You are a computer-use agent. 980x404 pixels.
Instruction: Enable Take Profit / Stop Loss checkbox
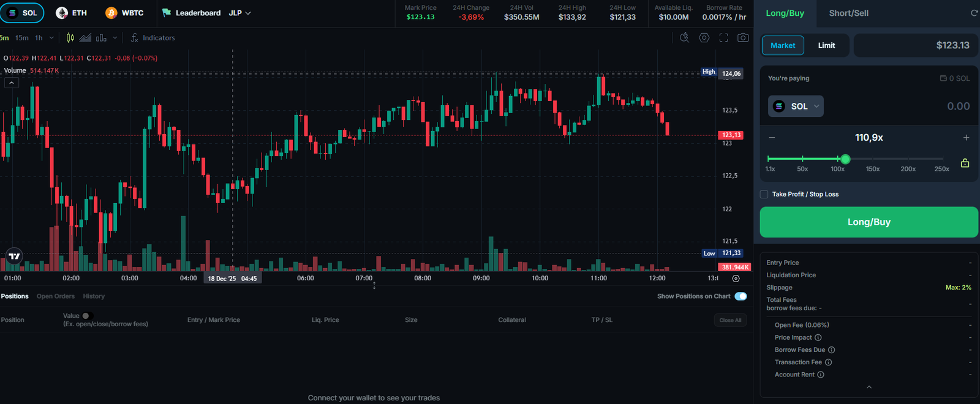click(x=764, y=194)
